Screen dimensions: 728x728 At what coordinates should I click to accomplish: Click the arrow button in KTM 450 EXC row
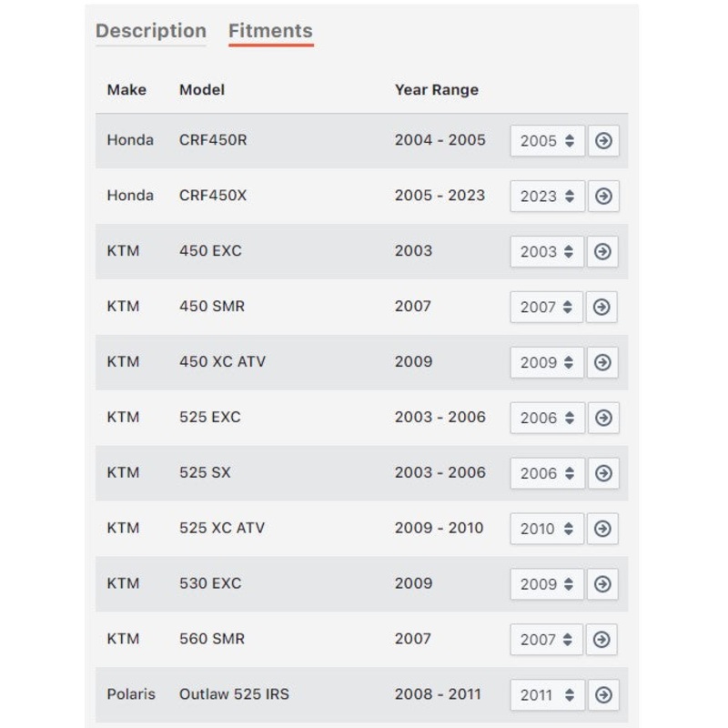[x=602, y=252]
